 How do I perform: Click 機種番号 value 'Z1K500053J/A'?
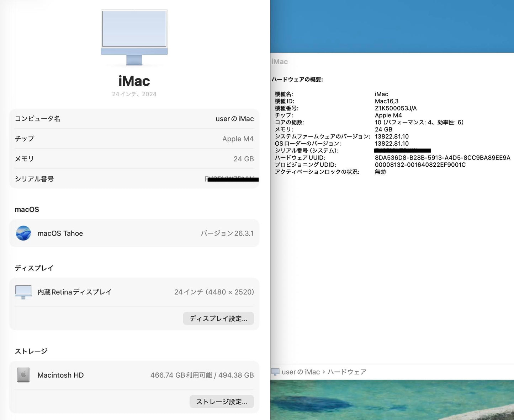click(x=396, y=108)
